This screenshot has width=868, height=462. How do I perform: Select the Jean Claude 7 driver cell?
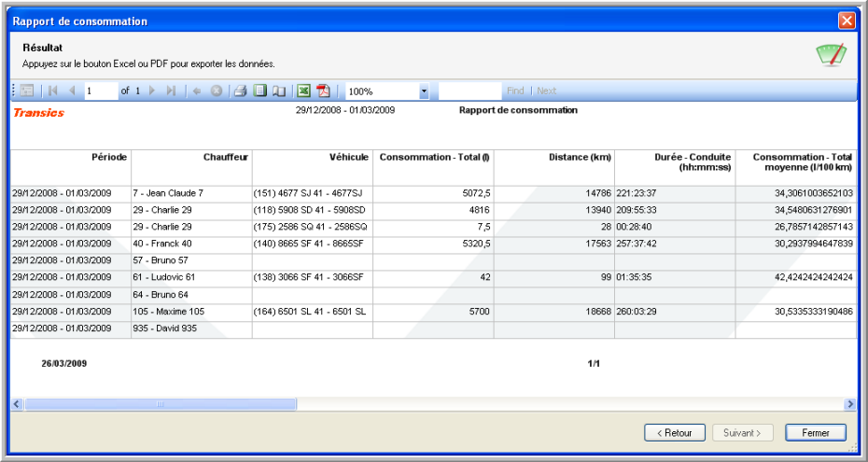(190, 193)
